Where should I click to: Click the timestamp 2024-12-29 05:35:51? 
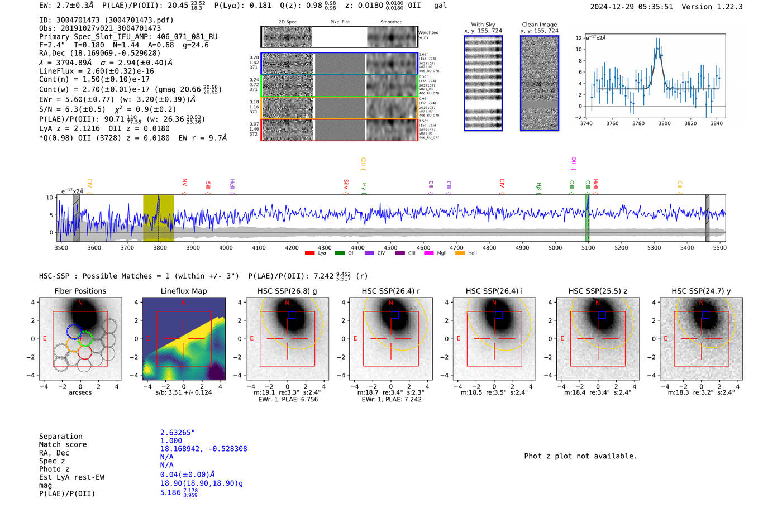pyautogui.click(x=632, y=7)
